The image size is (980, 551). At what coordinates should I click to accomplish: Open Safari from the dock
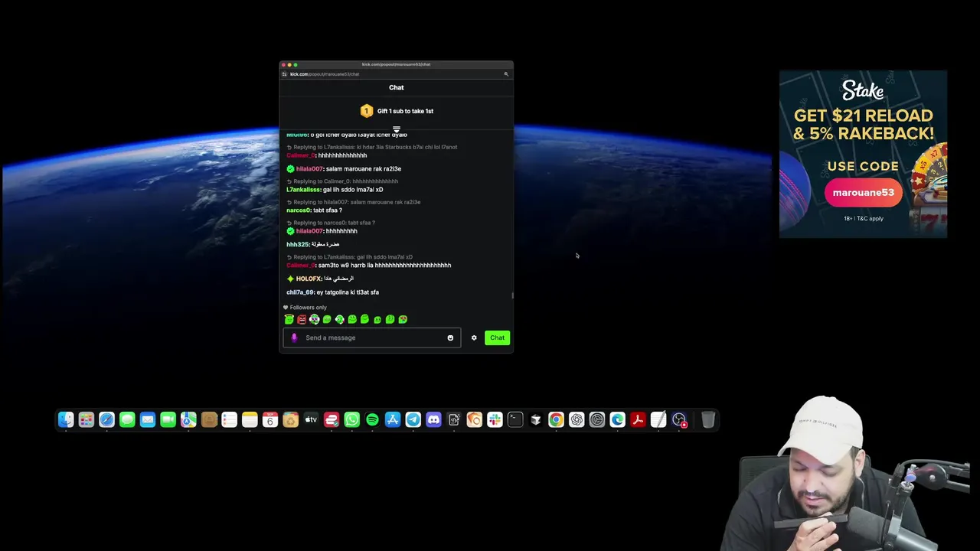coord(106,419)
